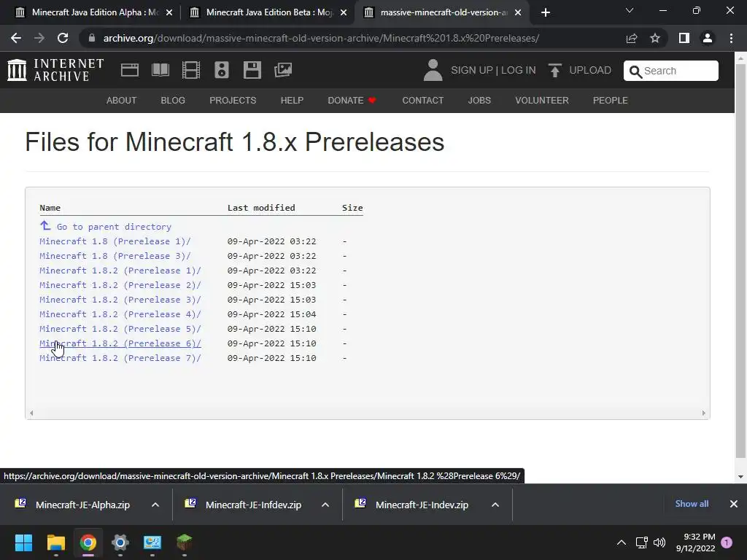
Task: Open Minecraft 1.8.2 (Prerelease 2) folder
Action: coord(120,285)
